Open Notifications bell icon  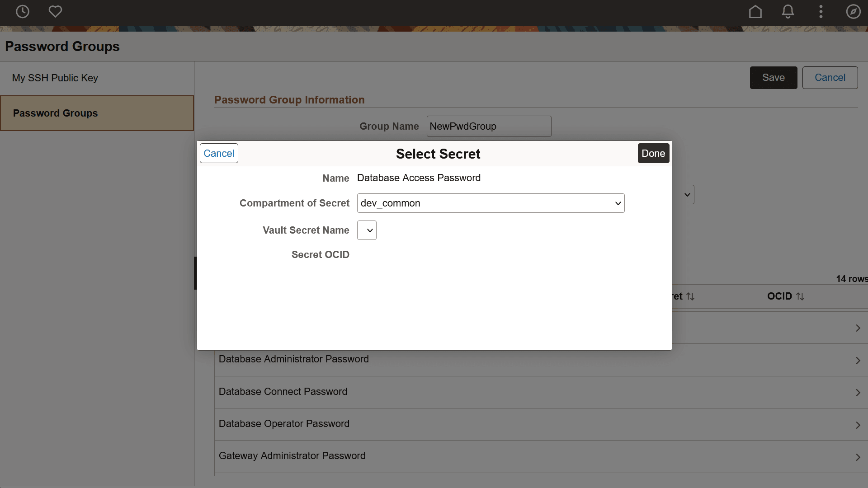(x=788, y=12)
